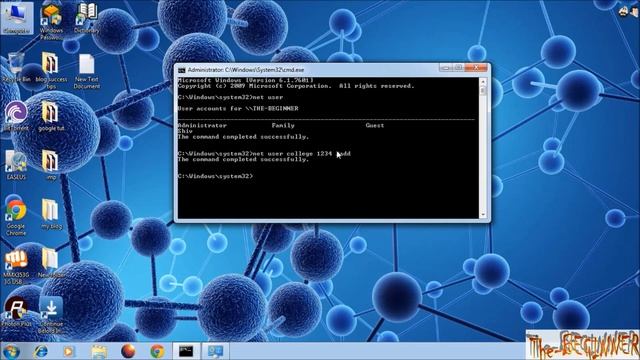Select the Google Chrome desktop shortcut

(16, 218)
